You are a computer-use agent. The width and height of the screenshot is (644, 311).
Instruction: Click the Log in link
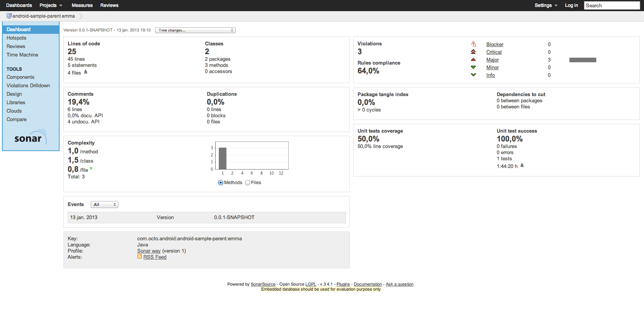point(571,5)
